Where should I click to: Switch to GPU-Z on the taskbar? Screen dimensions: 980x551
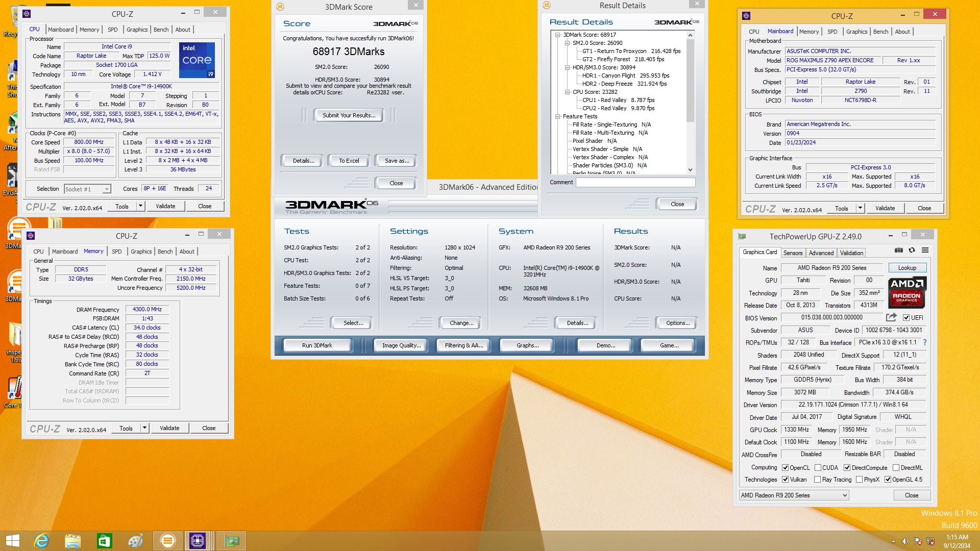pos(231,541)
